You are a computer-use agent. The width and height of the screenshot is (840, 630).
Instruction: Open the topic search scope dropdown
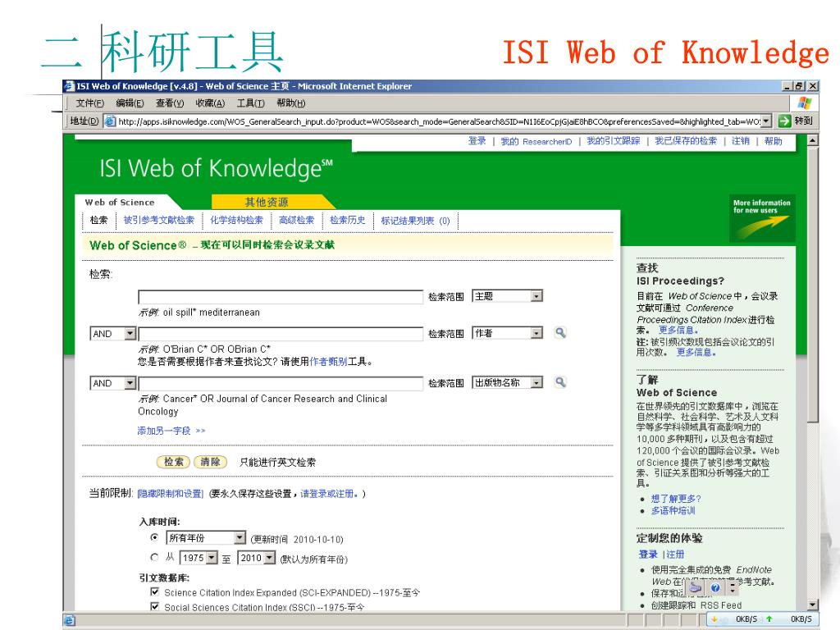point(507,295)
